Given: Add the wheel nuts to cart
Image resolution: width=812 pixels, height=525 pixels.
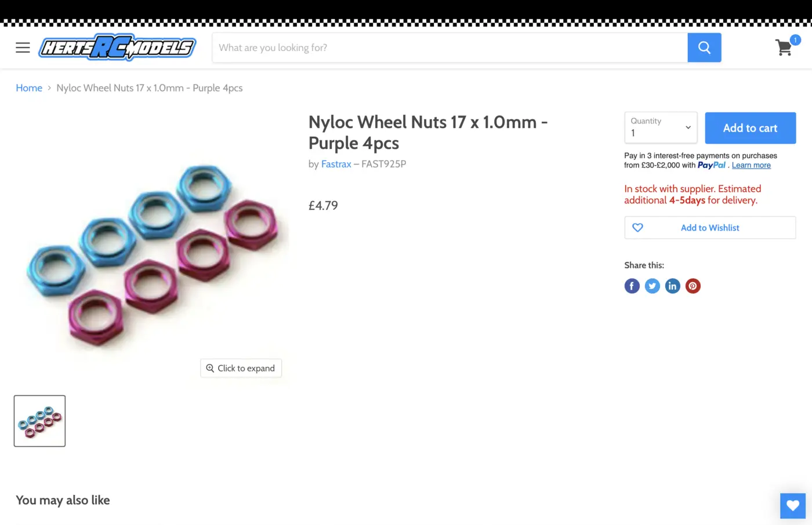Looking at the screenshot, I should pos(750,128).
